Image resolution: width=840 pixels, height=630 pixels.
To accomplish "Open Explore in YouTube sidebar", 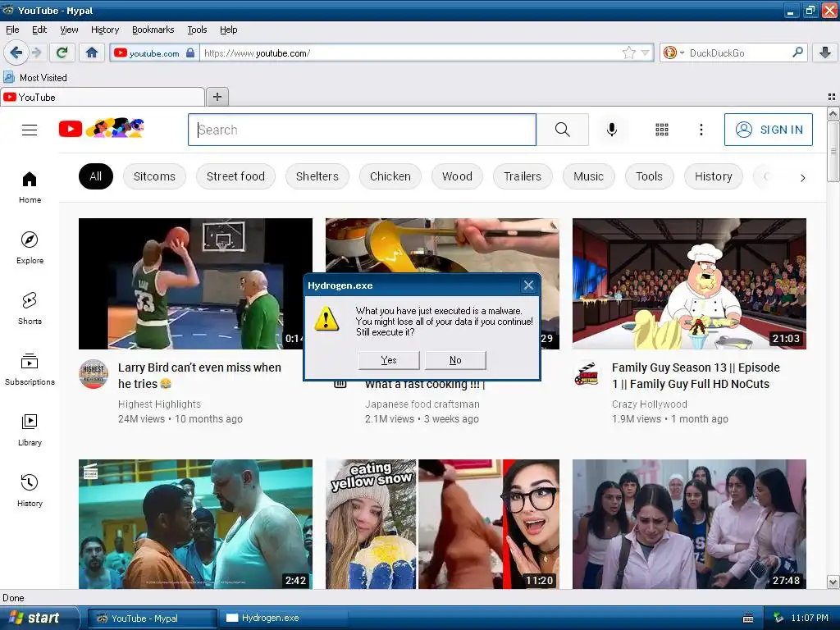I will 30,248.
